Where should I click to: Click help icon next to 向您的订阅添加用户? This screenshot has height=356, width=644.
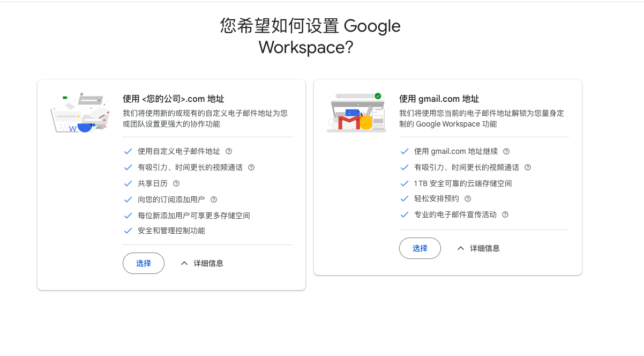coord(214,199)
